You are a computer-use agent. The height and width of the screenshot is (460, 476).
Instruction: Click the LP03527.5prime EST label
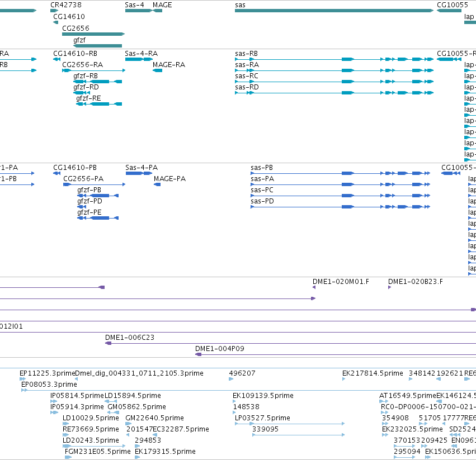click(262, 418)
